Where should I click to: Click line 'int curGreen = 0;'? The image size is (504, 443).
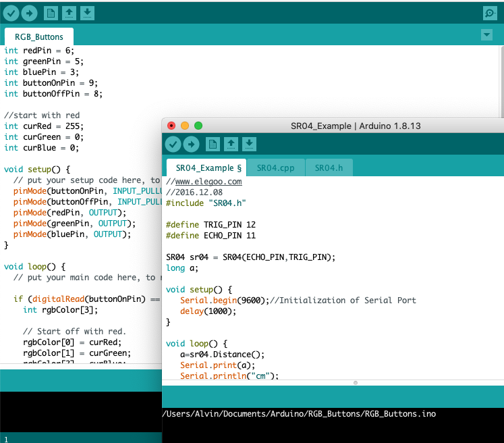(44, 136)
